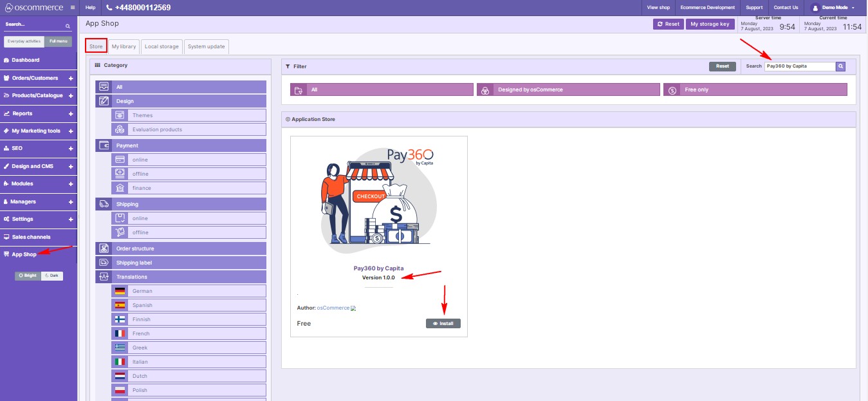Screen dimensions: 868x401
Task: Click the Help link in the top bar
Action: point(91,7)
